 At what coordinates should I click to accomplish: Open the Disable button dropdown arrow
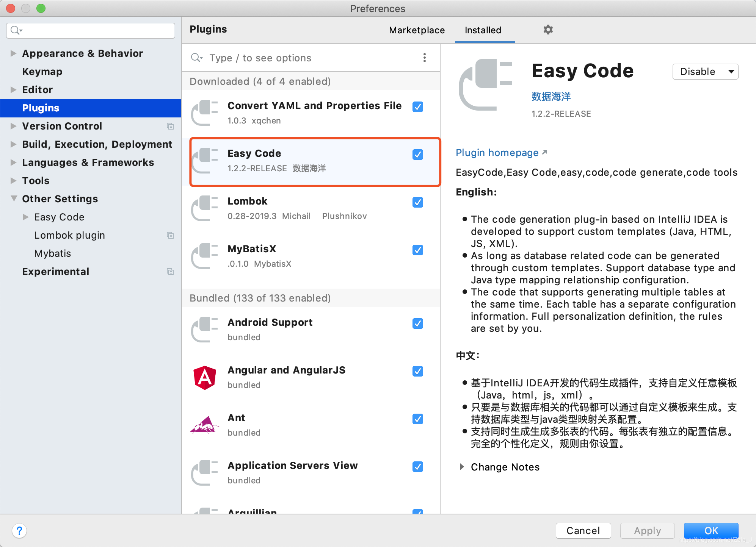click(x=731, y=72)
